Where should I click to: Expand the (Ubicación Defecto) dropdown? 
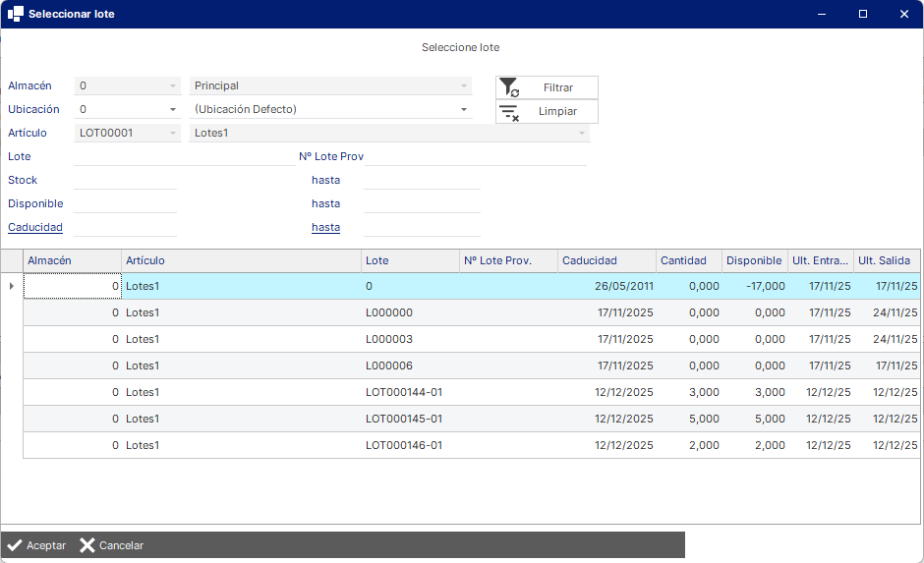[x=464, y=109]
